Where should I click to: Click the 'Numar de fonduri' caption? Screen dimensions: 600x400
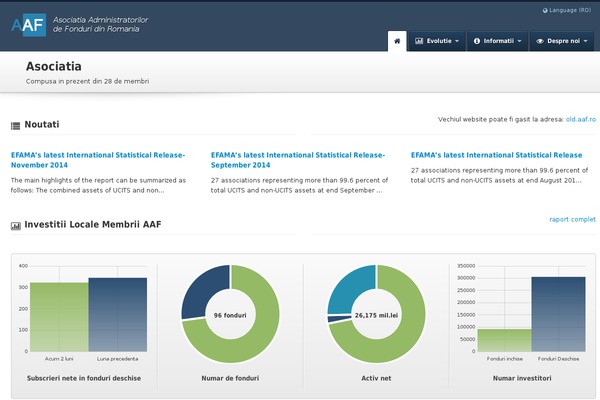(230, 378)
